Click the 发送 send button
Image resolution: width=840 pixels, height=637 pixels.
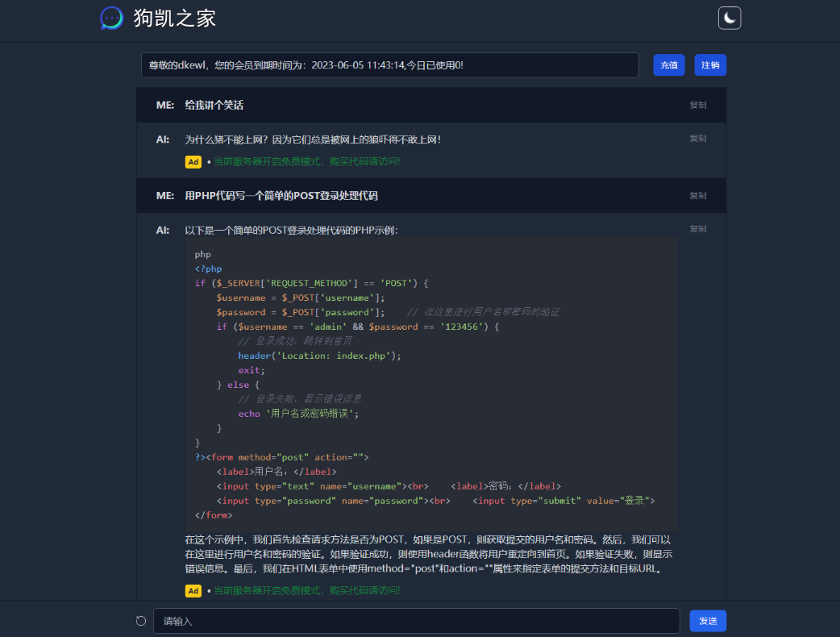(708, 621)
